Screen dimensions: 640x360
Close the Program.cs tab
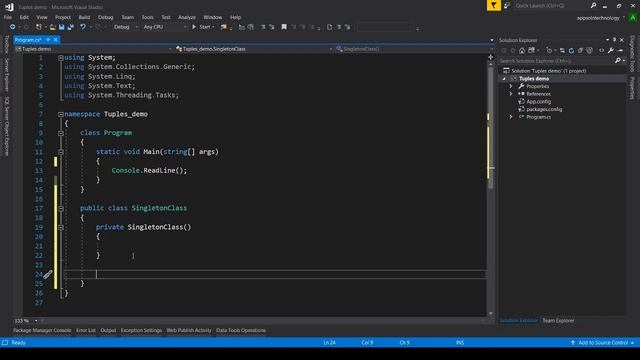click(x=56, y=40)
